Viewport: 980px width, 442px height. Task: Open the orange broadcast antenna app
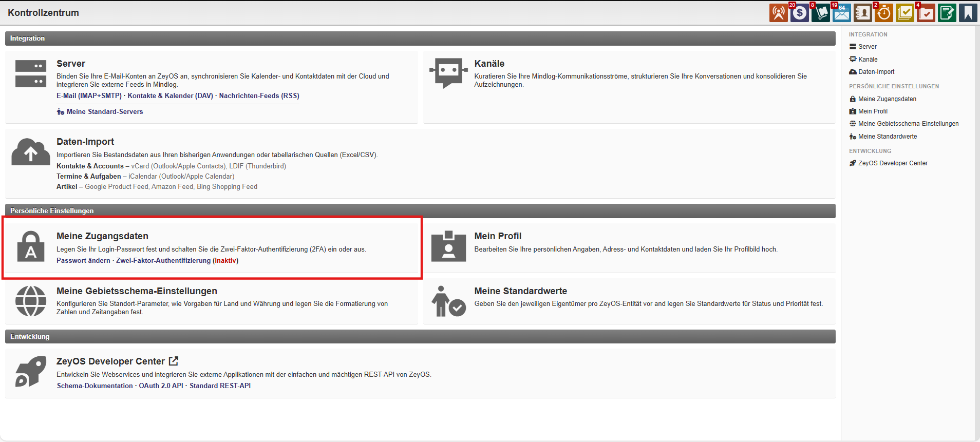click(779, 13)
